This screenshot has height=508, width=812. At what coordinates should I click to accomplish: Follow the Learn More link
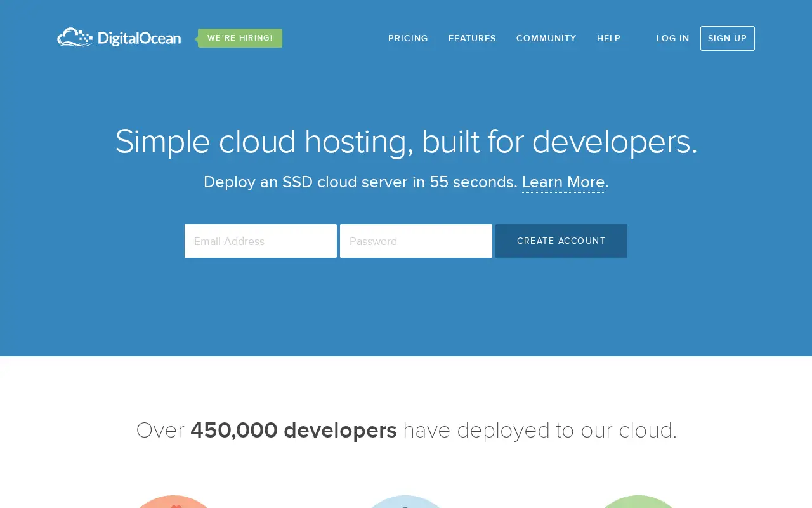click(563, 182)
